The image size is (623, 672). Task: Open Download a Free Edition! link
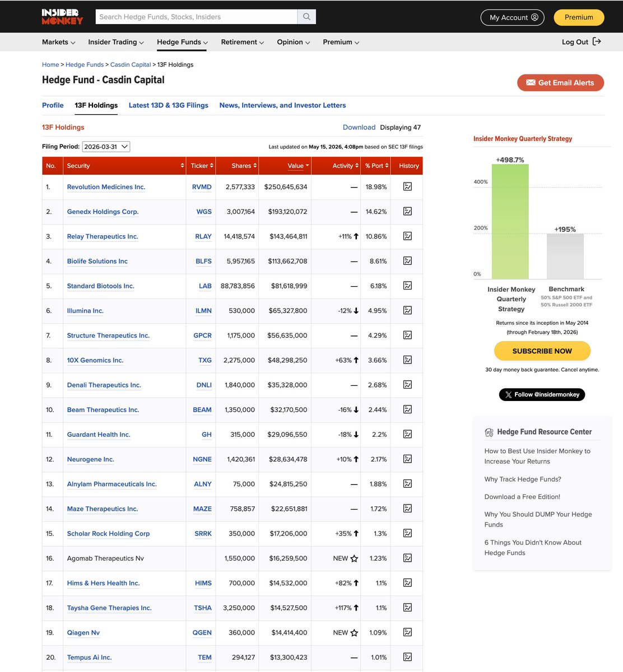tap(522, 497)
